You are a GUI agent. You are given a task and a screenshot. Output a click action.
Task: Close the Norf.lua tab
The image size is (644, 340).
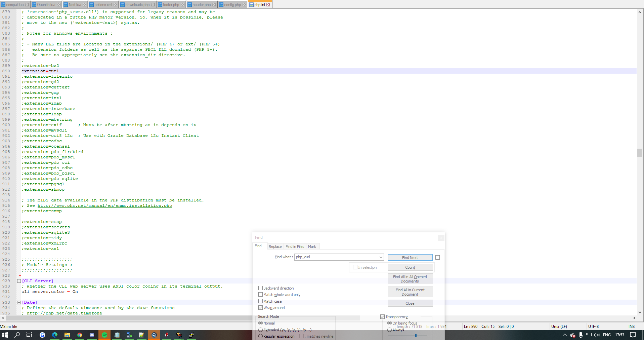[85, 5]
